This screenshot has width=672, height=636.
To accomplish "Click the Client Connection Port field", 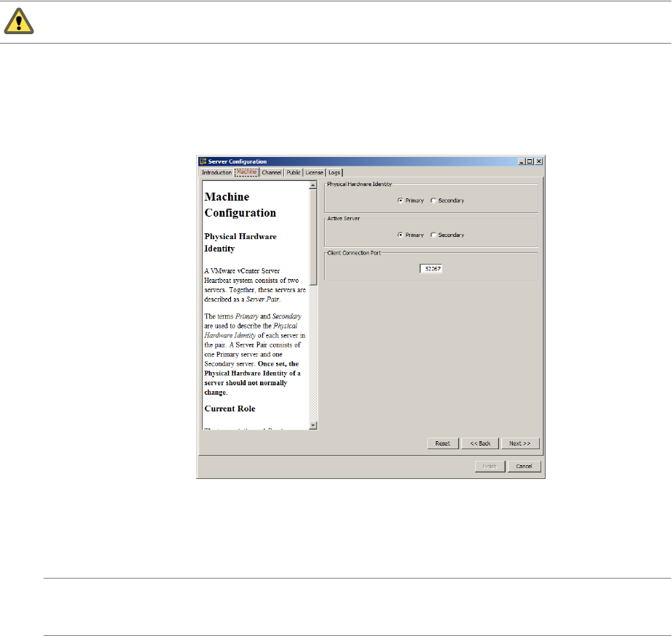I will point(431,269).
